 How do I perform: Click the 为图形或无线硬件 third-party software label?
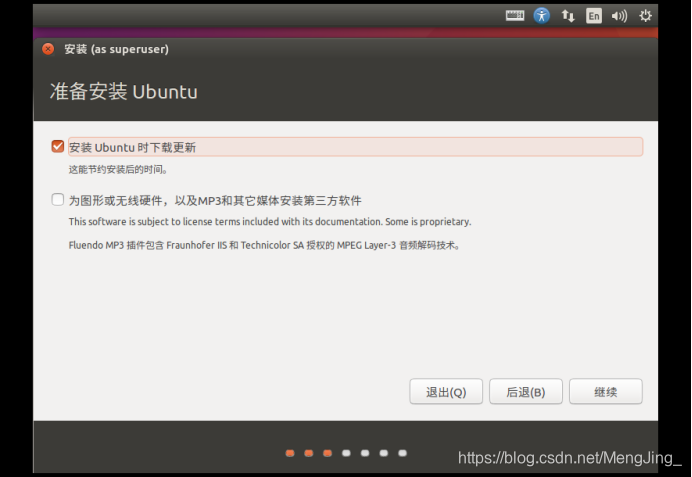click(215, 201)
